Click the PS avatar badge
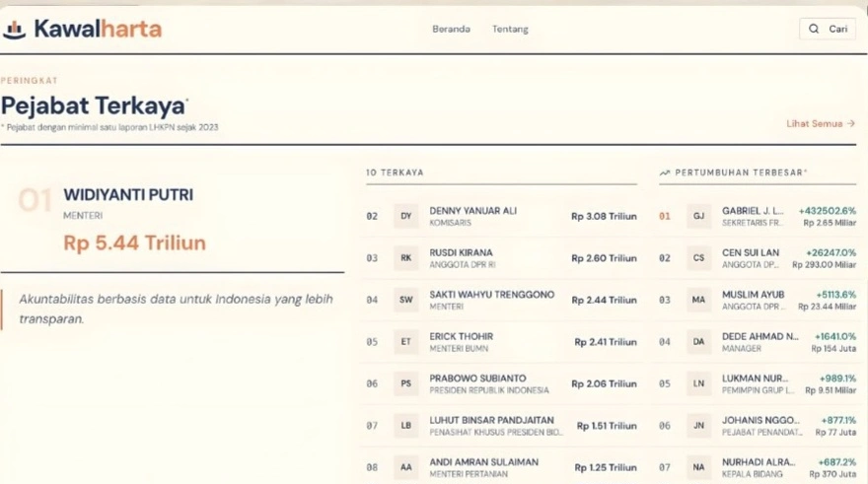The height and width of the screenshot is (484, 868). (x=406, y=383)
